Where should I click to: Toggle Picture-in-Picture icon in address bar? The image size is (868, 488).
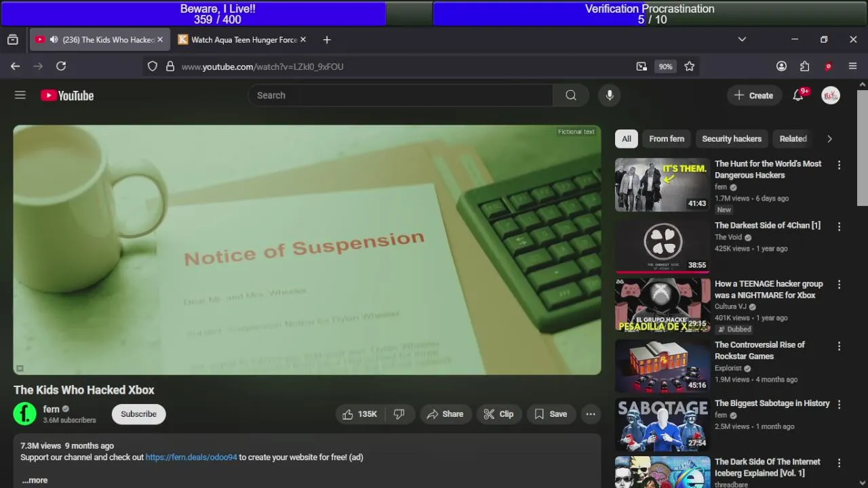click(x=642, y=66)
